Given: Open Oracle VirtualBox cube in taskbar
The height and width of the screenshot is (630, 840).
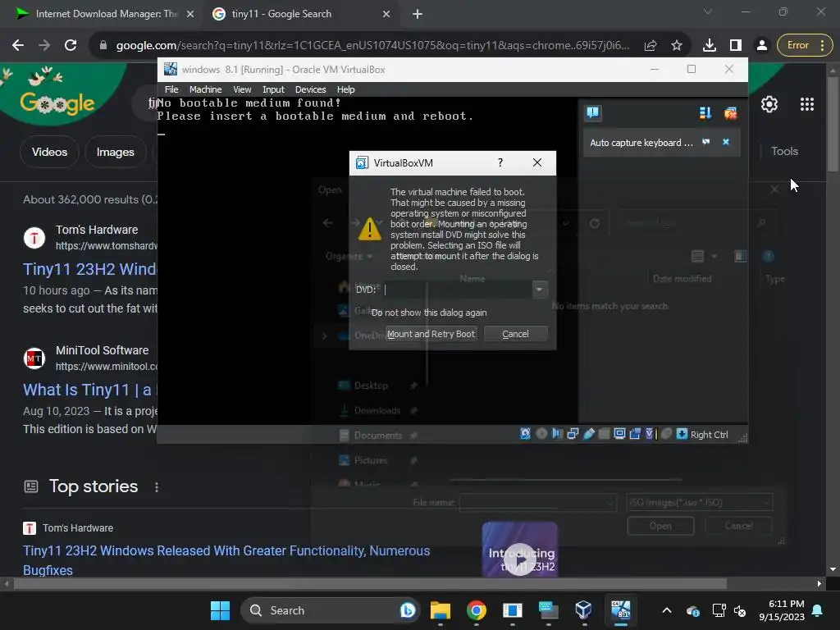Looking at the screenshot, I should point(583,610).
